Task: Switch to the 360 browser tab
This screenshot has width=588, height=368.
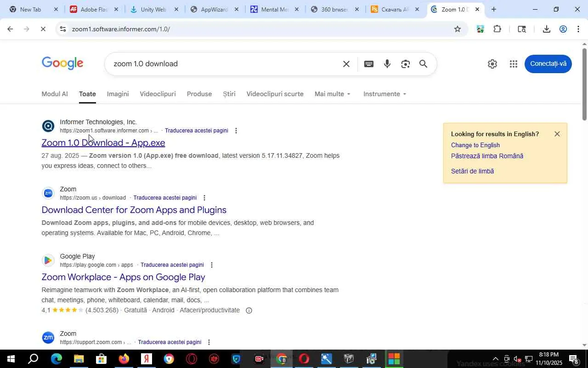Action: (x=334, y=9)
